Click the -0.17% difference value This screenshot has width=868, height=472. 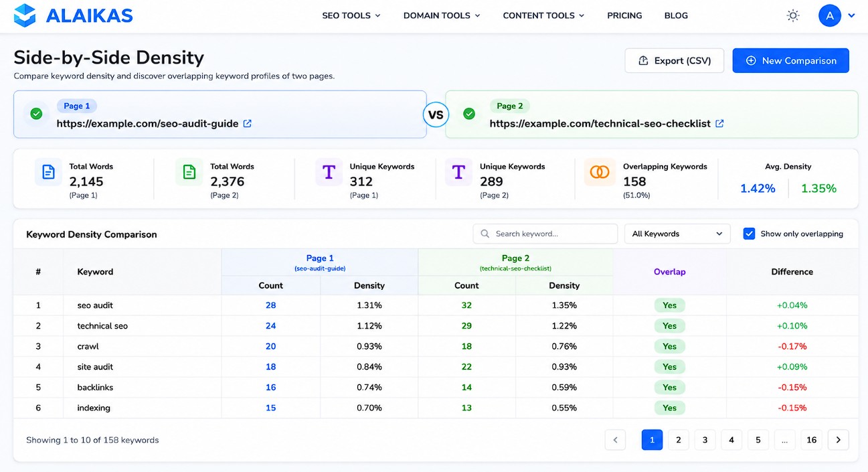tap(792, 346)
